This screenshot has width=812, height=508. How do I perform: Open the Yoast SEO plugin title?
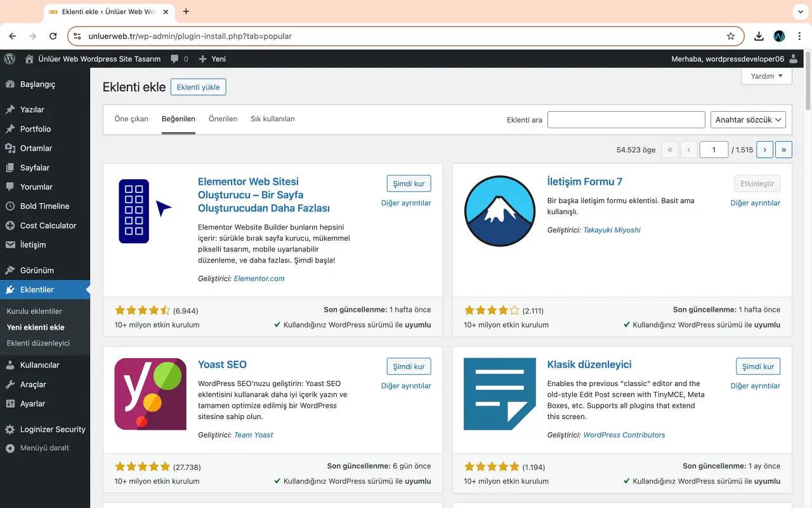pos(222,364)
